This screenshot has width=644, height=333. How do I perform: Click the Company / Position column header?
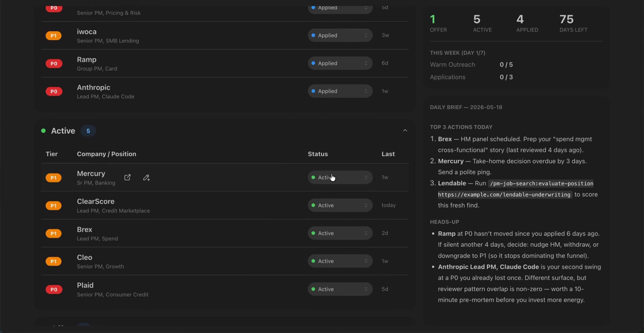click(x=106, y=154)
